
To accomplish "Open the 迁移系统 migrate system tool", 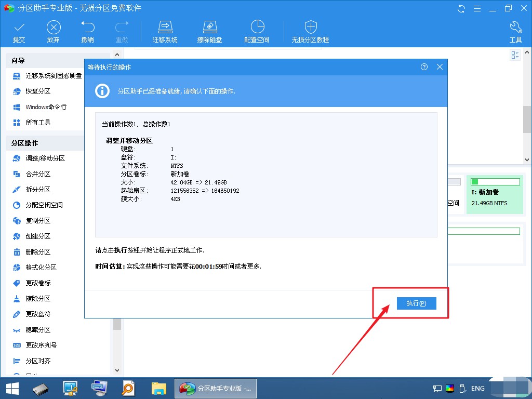I will (165, 32).
